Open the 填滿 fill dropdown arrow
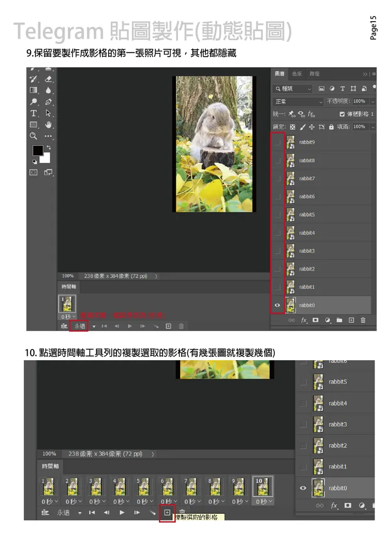Viewport: 392px width, 554px height. (372, 127)
